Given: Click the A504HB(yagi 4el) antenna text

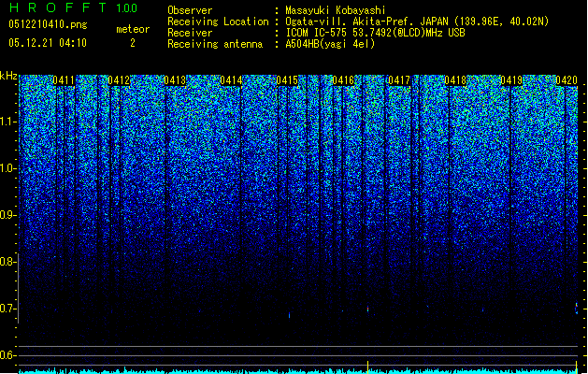Looking at the screenshot, I should tap(330, 44).
